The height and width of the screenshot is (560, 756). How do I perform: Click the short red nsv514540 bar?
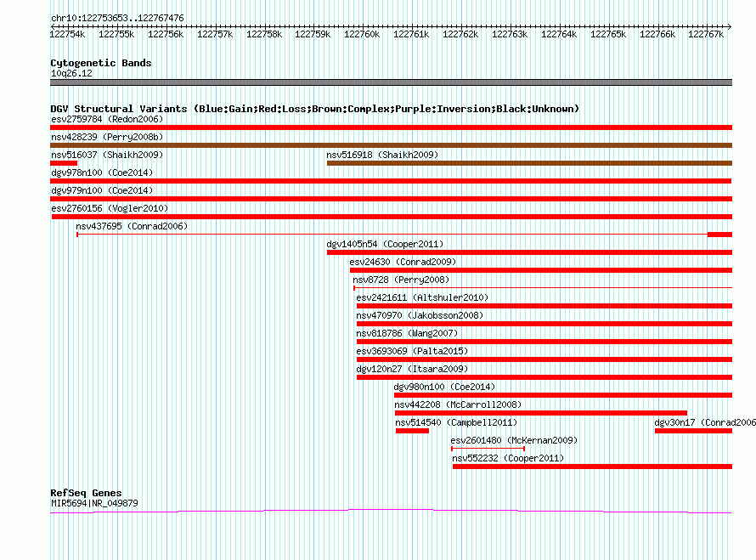(x=412, y=431)
